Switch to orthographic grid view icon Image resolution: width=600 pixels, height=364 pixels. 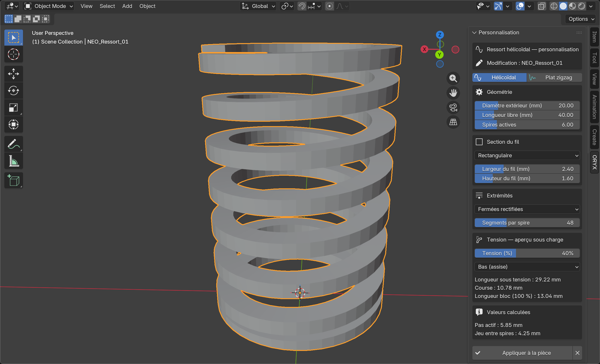click(453, 122)
